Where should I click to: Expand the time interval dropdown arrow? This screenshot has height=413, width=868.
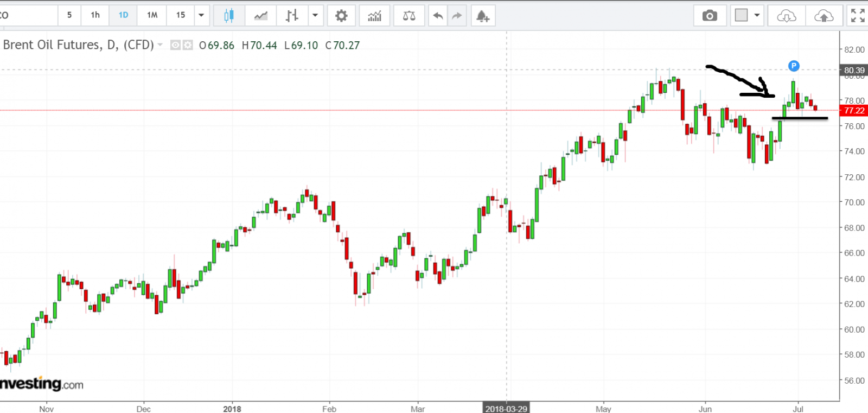201,15
